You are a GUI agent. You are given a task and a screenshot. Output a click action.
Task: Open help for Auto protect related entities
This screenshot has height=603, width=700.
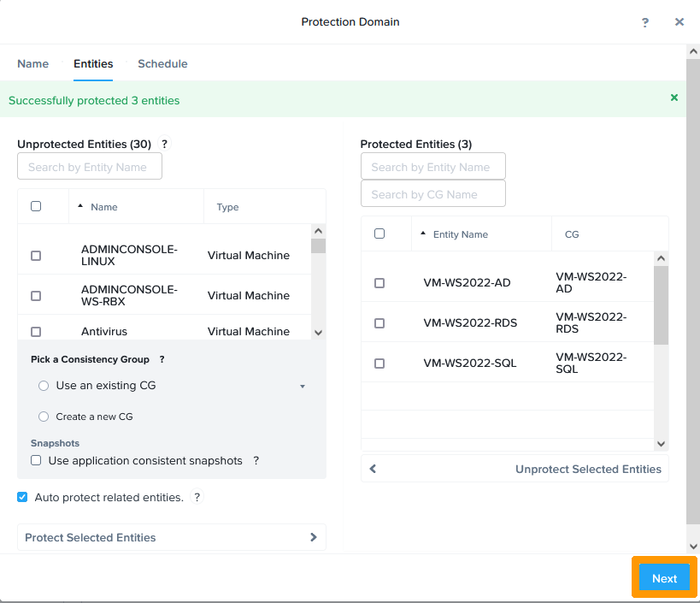[x=197, y=497]
